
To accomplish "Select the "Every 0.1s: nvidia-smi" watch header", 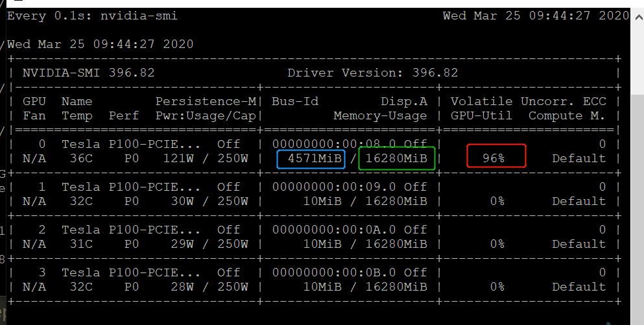I will tap(92, 16).
